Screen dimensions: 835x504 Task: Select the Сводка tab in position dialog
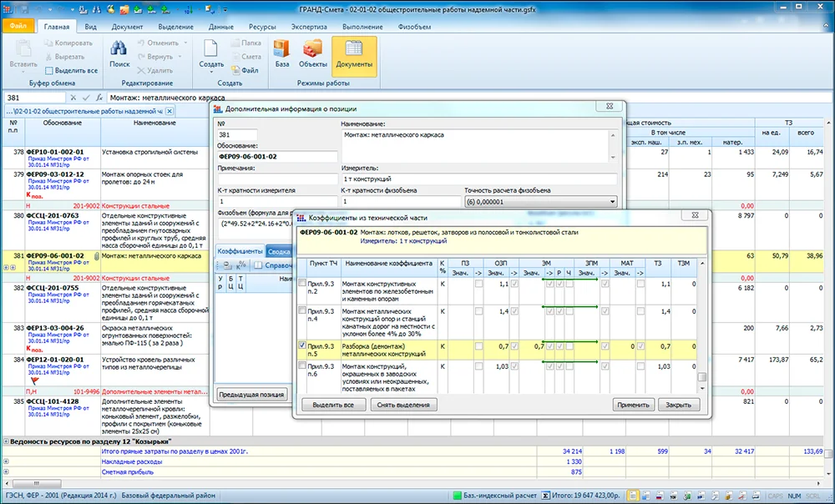click(279, 251)
